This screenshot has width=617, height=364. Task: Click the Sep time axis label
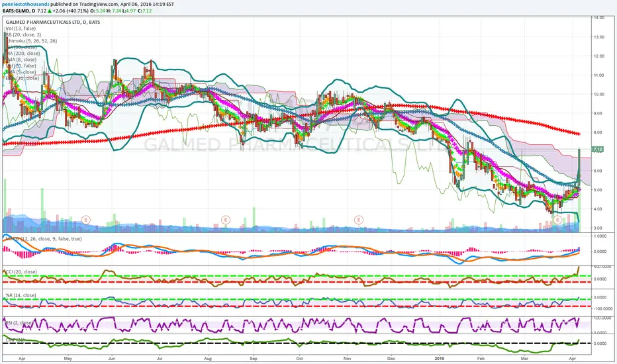[254, 359]
